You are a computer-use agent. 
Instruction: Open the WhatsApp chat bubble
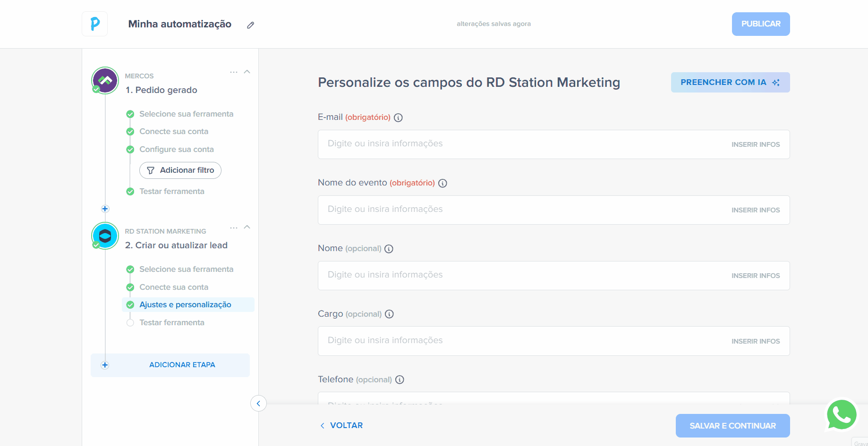click(842, 415)
